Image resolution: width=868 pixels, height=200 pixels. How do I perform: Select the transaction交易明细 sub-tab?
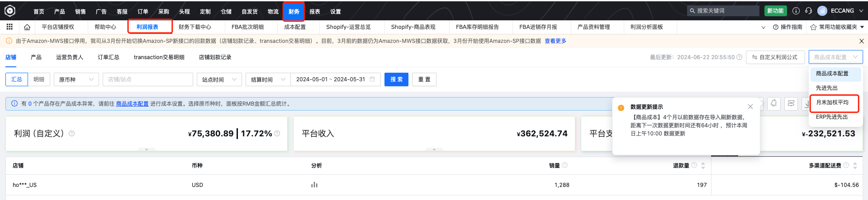159,57
